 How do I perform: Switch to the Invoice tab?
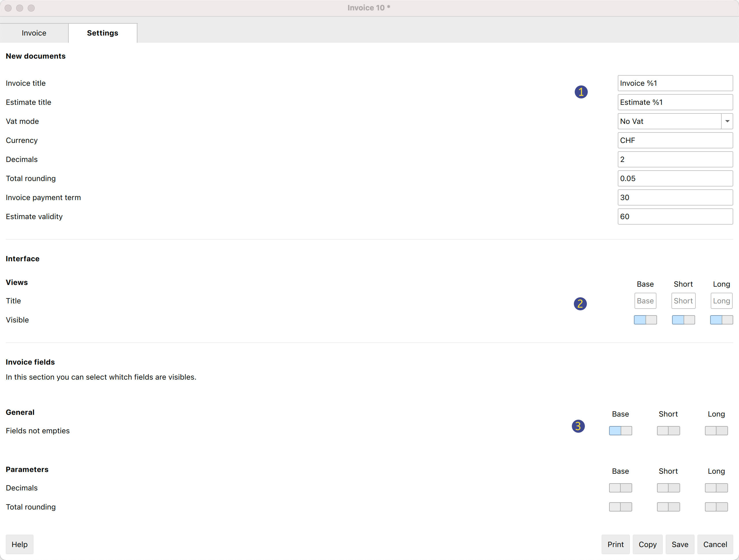34,33
